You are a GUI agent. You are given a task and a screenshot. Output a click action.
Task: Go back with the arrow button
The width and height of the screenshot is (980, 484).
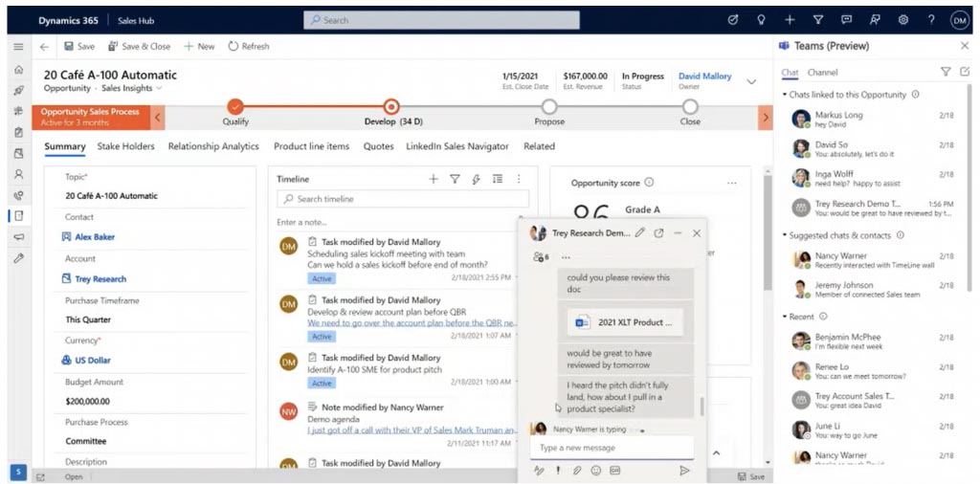(44, 47)
